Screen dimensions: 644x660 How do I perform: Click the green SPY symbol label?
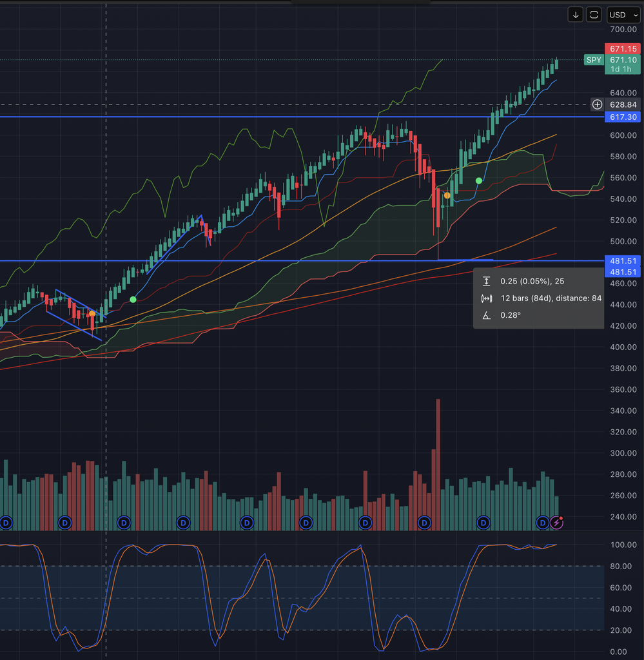(x=593, y=60)
